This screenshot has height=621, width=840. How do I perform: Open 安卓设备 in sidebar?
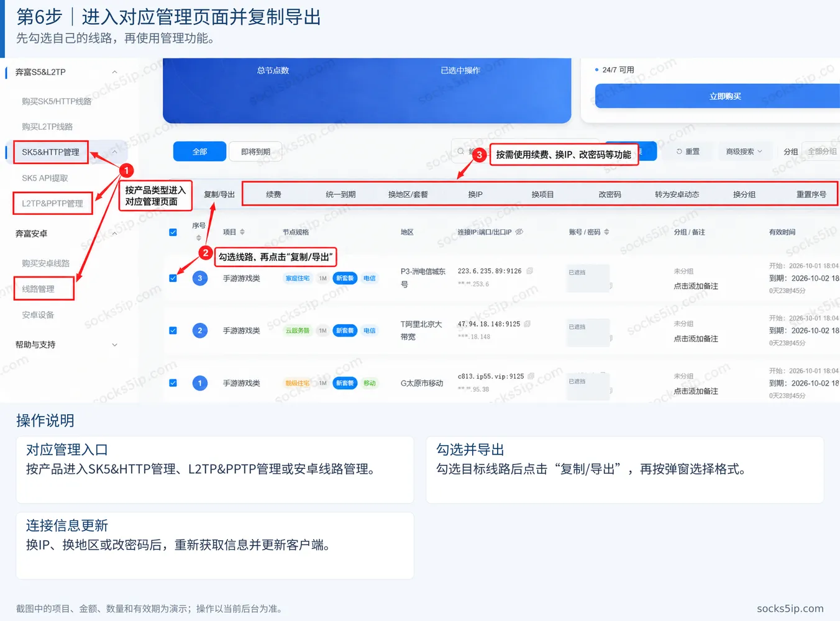coord(38,315)
